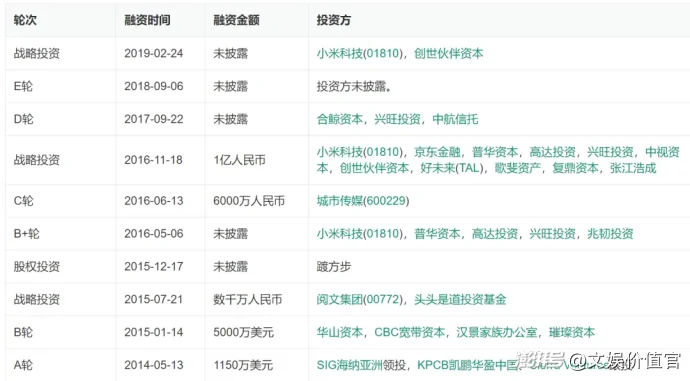Open the SIG海纳亚洲 investor link

pyautogui.click(x=349, y=365)
